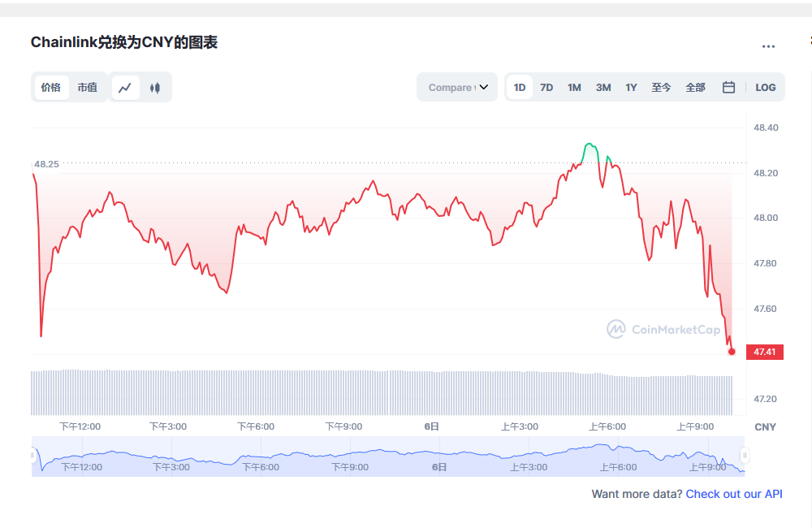Click the 48.25 opening price label
Image resolution: width=812 pixels, height=528 pixels.
[x=46, y=164]
